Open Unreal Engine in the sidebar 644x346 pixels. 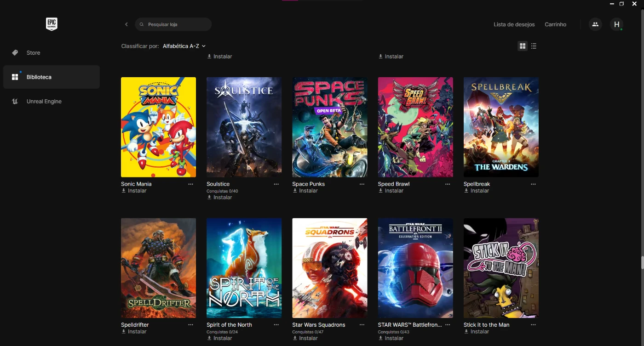[x=52, y=101]
